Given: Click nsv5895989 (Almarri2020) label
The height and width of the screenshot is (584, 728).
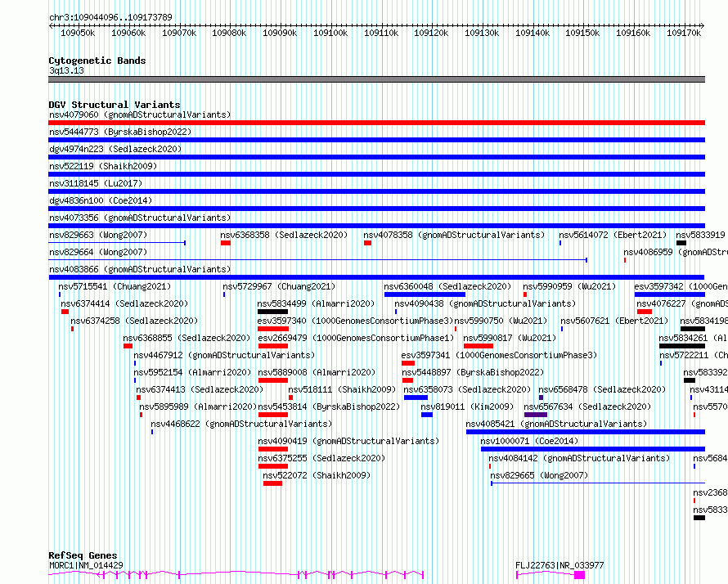Looking at the screenshot, I should tap(198, 407).
